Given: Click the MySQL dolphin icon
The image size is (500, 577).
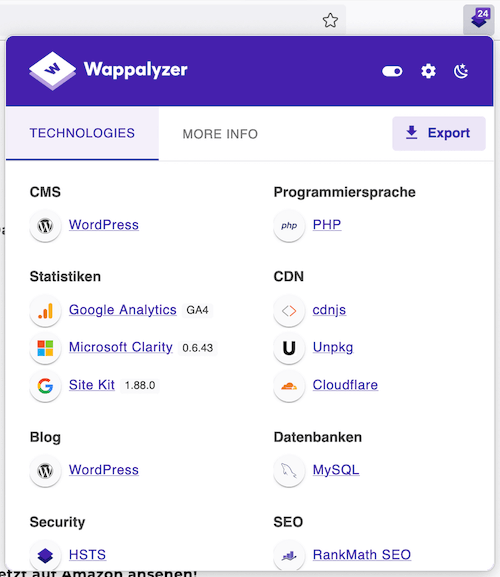Looking at the screenshot, I should [x=289, y=471].
